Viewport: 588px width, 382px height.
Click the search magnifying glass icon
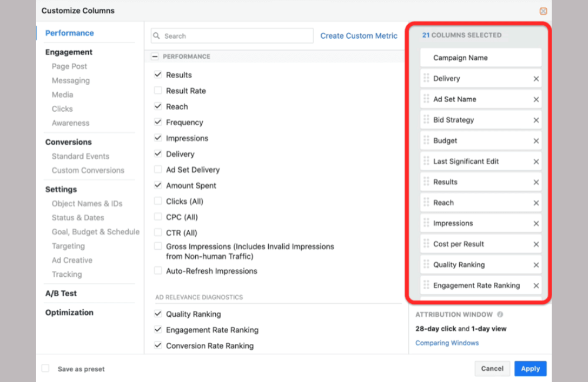tap(156, 36)
